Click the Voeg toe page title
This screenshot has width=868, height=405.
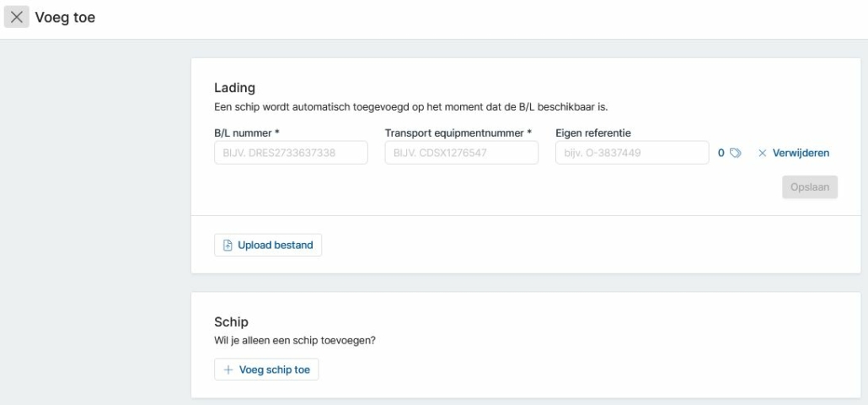click(66, 17)
